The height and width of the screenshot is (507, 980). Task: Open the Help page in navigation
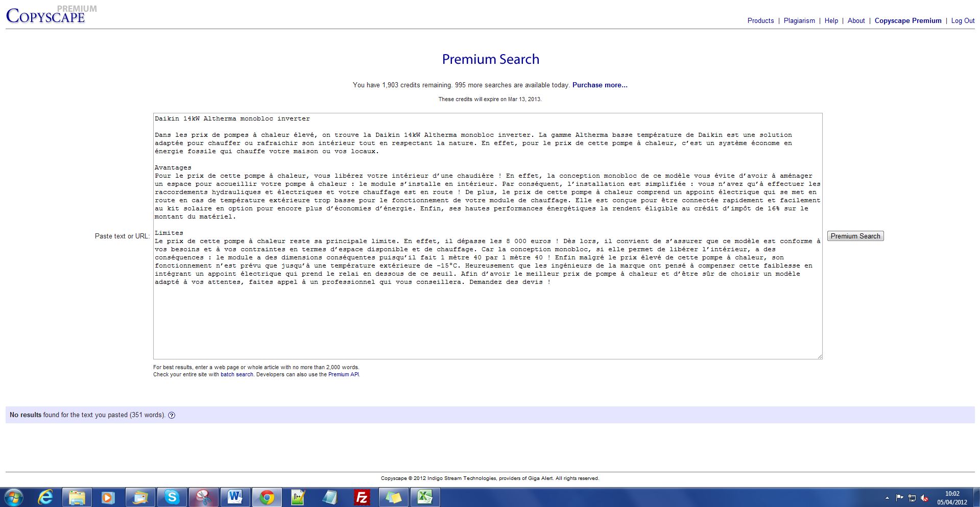[831, 21]
